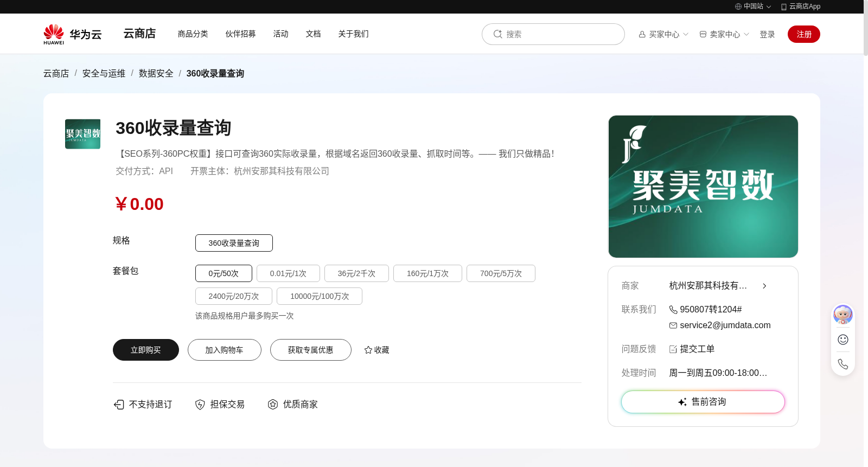The image size is (868, 467).
Task: Open the 伙伴招募 menu item
Action: 241,34
